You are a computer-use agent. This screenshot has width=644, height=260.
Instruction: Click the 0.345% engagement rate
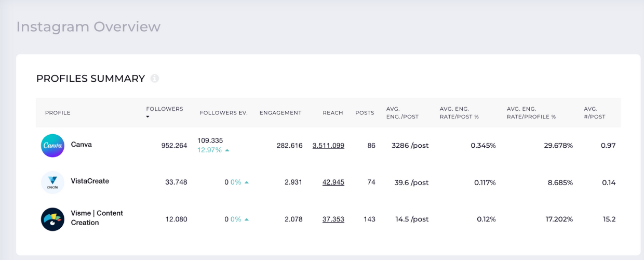click(x=483, y=146)
